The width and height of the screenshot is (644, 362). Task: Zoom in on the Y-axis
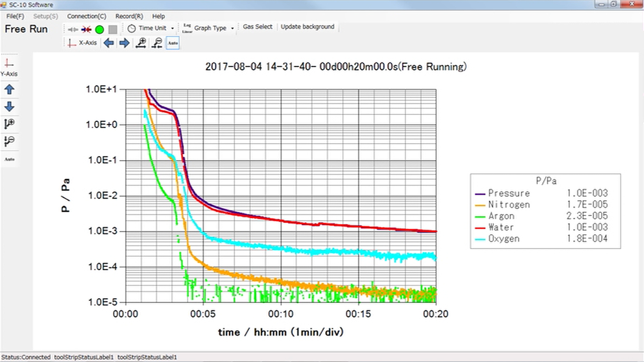(9, 124)
